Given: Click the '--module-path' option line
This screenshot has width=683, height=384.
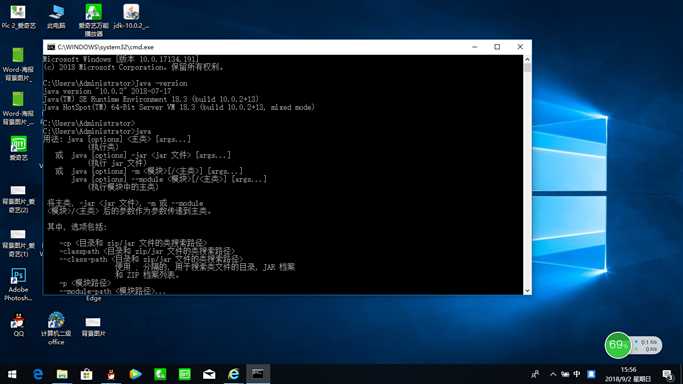Looking at the screenshot, I should tap(112, 291).
